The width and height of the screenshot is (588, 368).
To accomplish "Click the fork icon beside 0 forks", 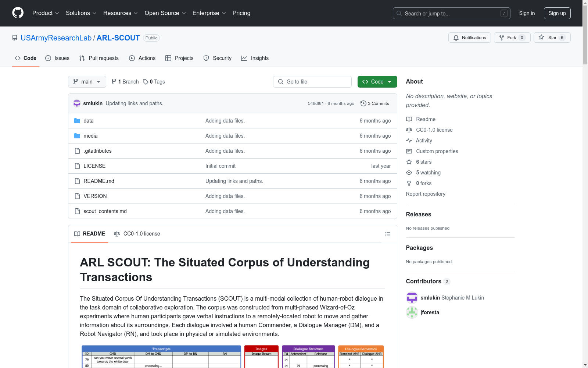I will pyautogui.click(x=409, y=183).
